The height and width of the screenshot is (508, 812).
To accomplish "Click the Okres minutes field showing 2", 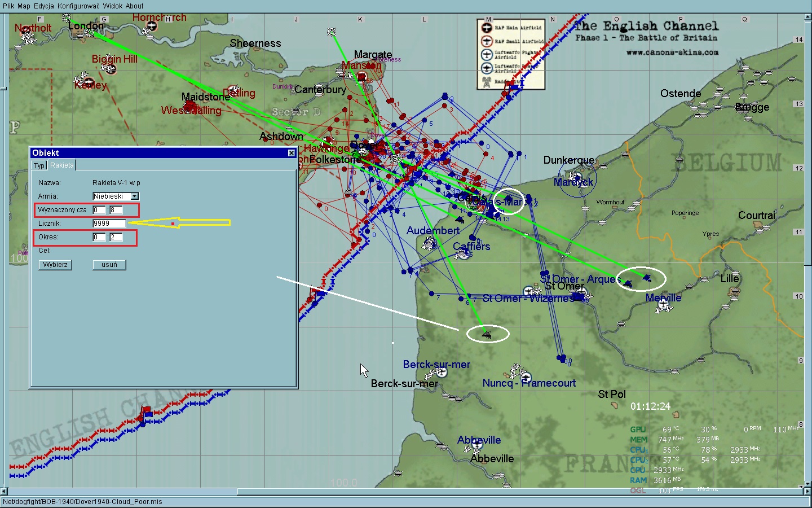I will pos(116,237).
